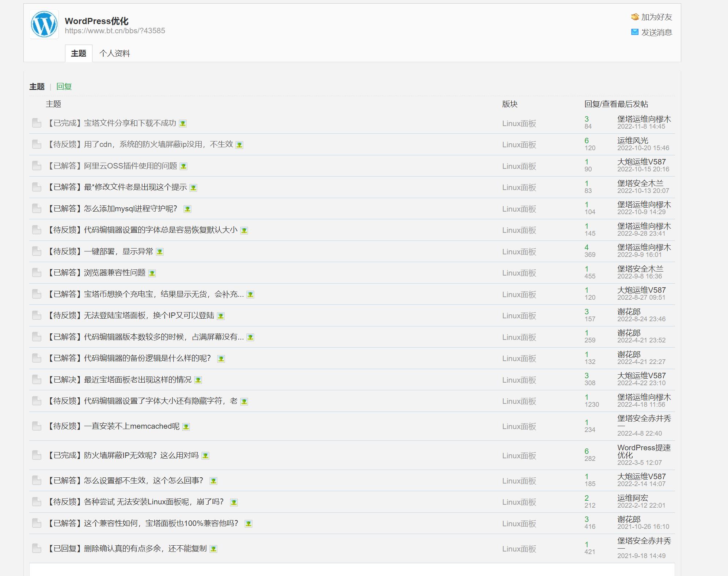The width and height of the screenshot is (728, 576).
Task: Click reply count 6 in 用了cdn row
Action: coord(587,140)
